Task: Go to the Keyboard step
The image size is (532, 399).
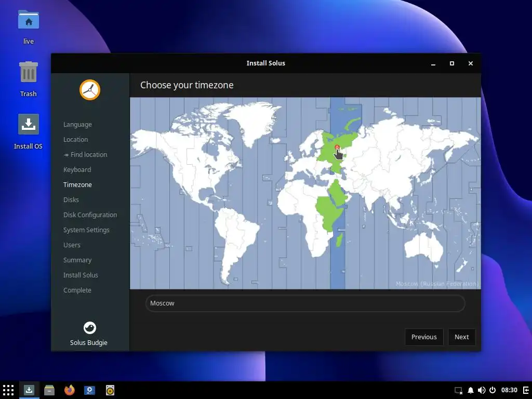Action: tap(77, 170)
